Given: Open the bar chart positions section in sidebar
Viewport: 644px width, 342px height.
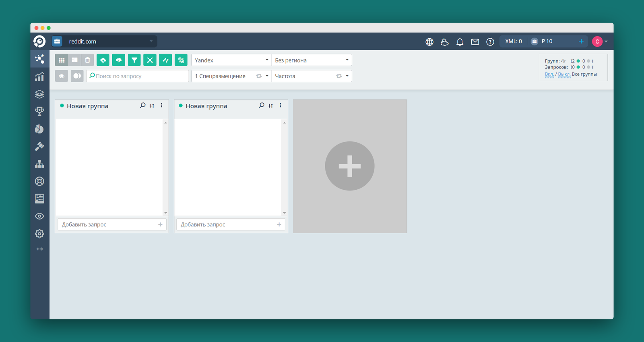Looking at the screenshot, I should 39,77.
